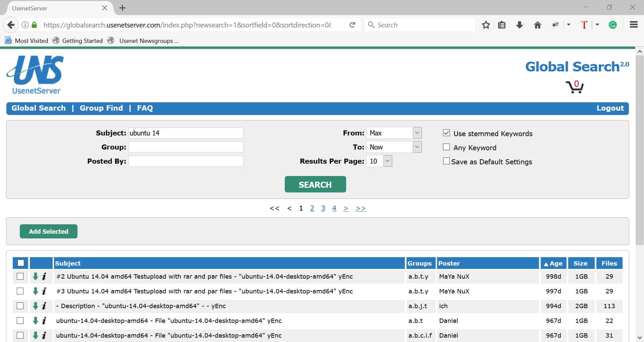Screen dimensions: 644x342
Task: Click the UsenetServer UNS logo
Action: (x=36, y=75)
